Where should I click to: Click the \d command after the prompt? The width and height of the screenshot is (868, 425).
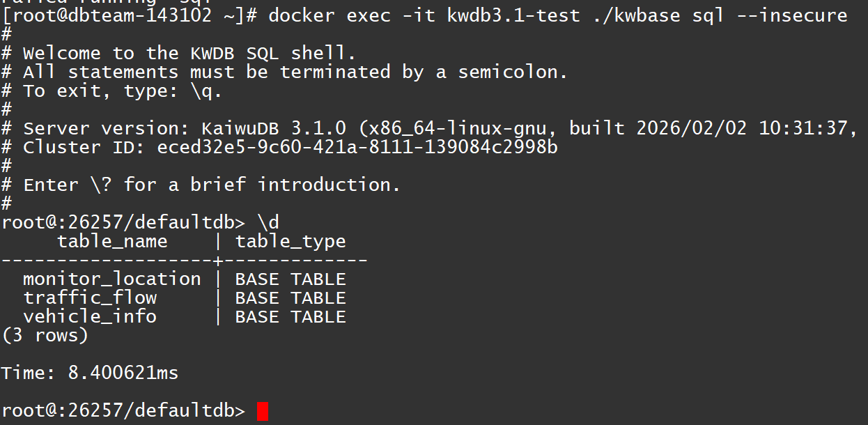(x=268, y=223)
